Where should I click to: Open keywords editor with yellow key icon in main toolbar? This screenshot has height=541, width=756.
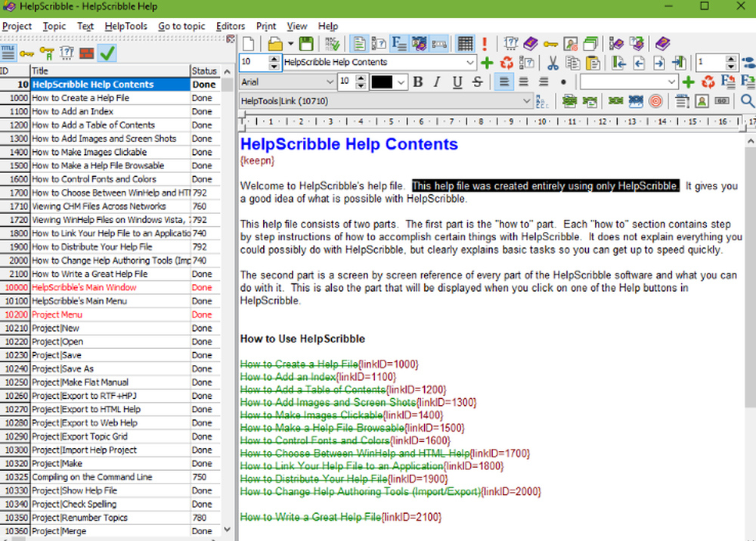[x=550, y=45]
